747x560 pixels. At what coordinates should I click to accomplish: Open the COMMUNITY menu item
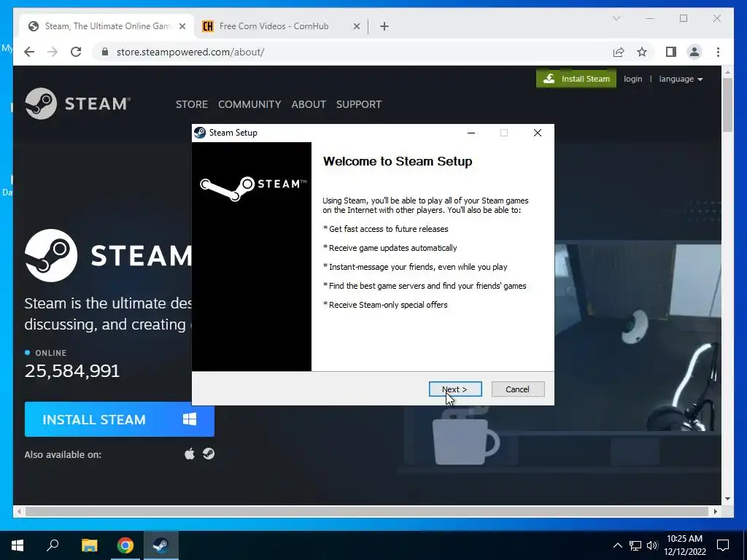pos(249,104)
